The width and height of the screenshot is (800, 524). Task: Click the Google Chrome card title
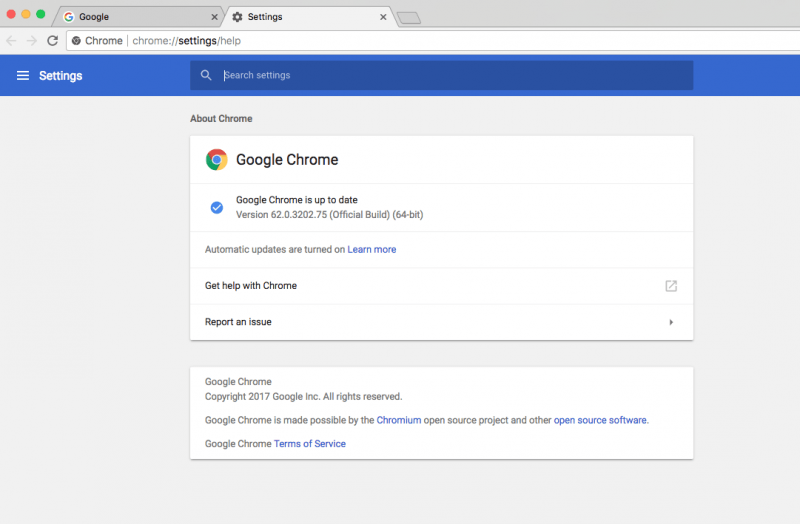287,160
